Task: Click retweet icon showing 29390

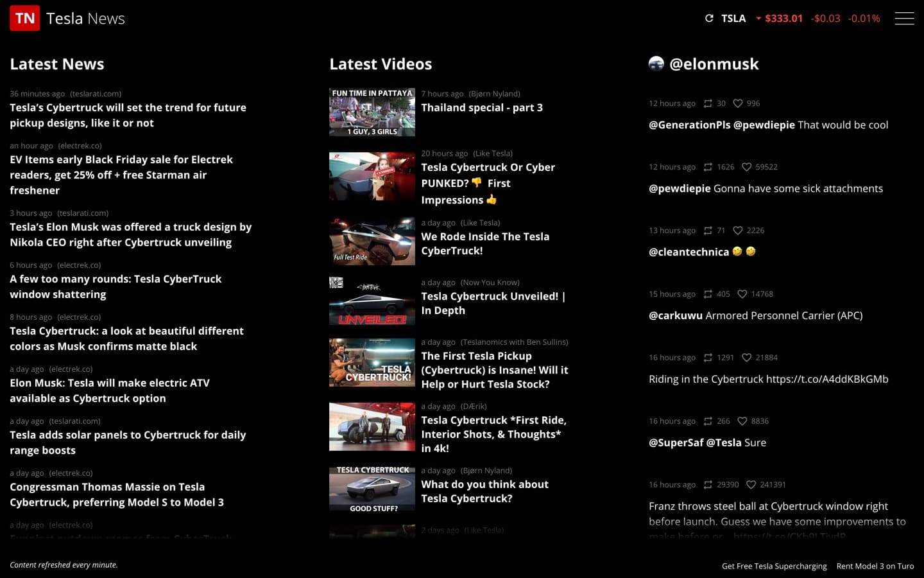Action: [x=708, y=485]
